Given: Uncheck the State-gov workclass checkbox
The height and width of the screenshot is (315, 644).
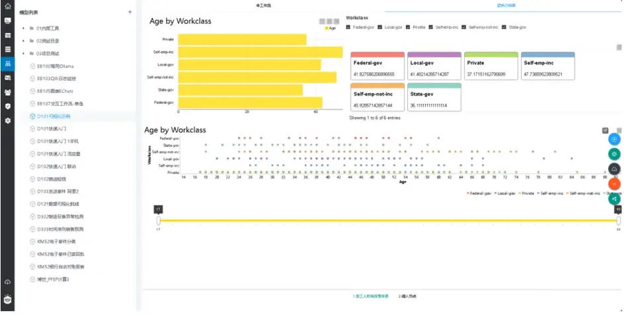Looking at the screenshot, I should pos(504,27).
